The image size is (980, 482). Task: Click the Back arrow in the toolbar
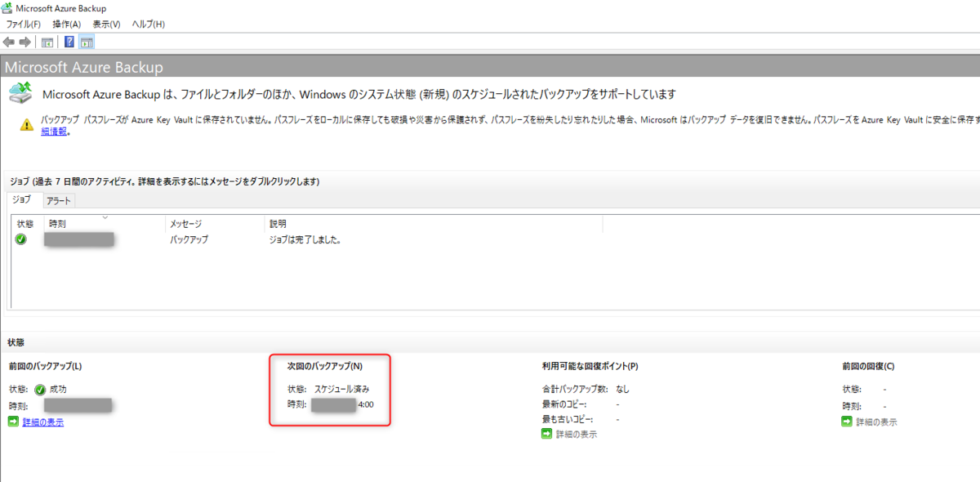coord(9,42)
